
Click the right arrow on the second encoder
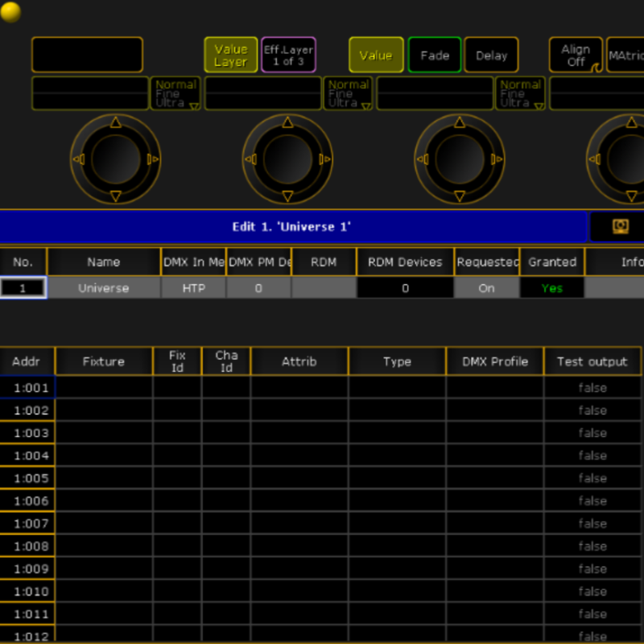tap(324, 159)
